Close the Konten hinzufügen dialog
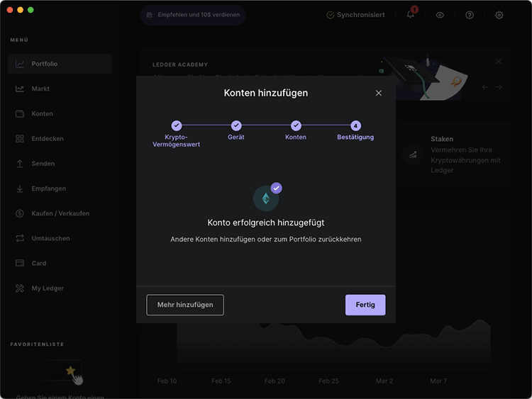 [379, 93]
